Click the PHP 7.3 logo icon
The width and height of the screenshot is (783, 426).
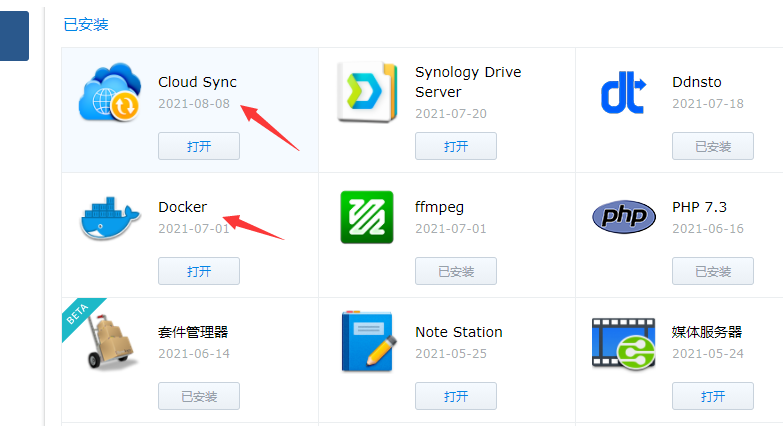(x=624, y=217)
